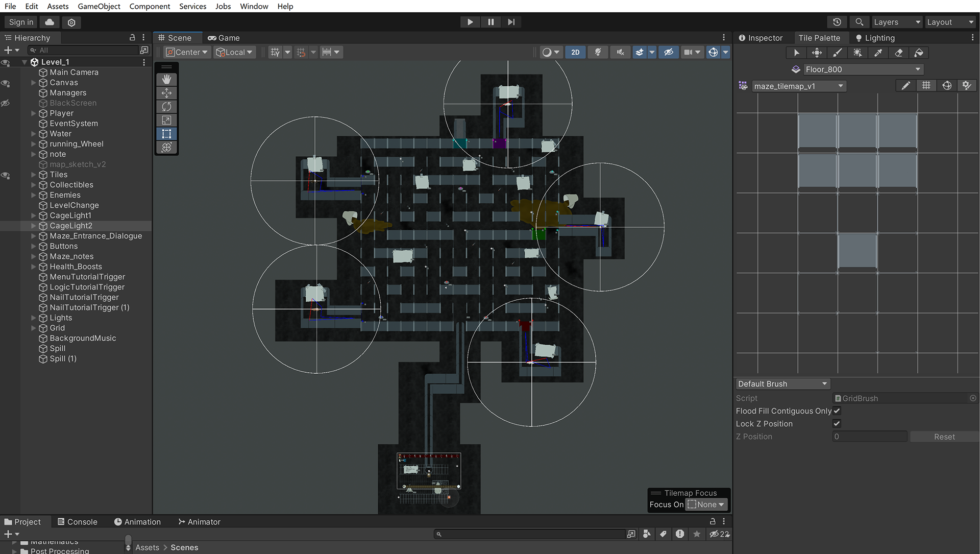Open the Default Brush dropdown
The height and width of the screenshot is (554, 980).
(x=782, y=384)
